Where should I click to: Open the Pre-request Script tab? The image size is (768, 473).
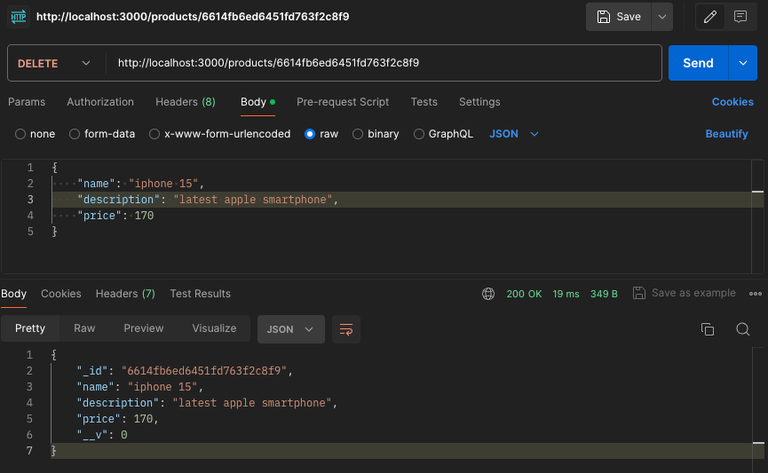click(x=342, y=102)
